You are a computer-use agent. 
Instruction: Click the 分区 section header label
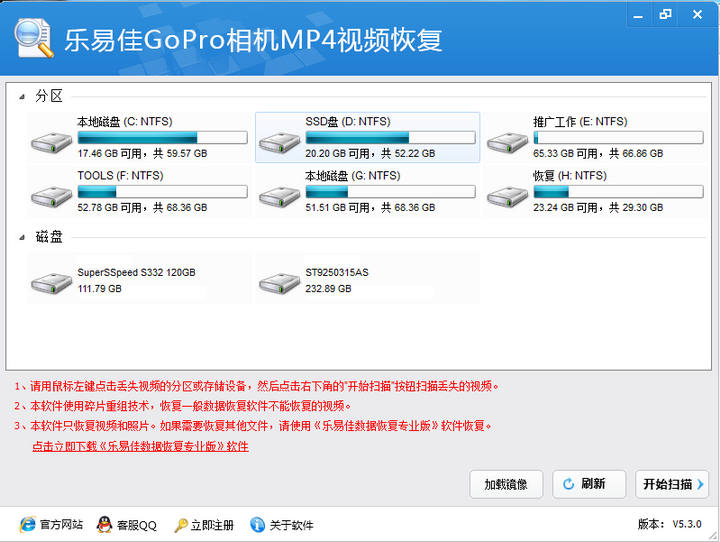point(49,96)
